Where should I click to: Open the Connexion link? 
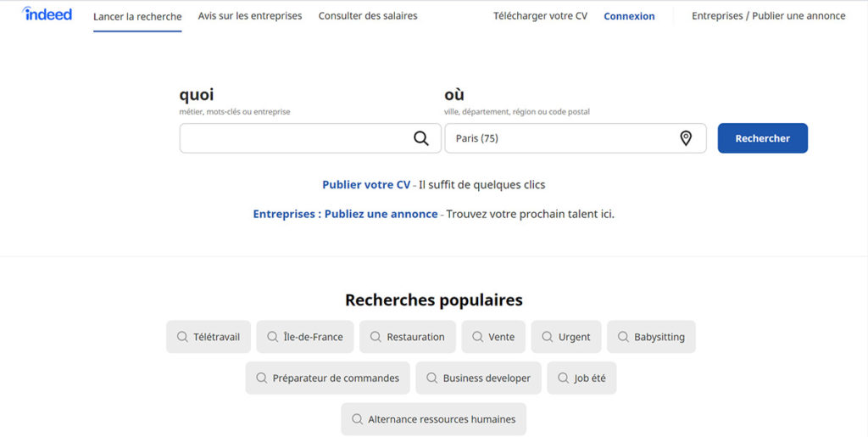point(630,16)
